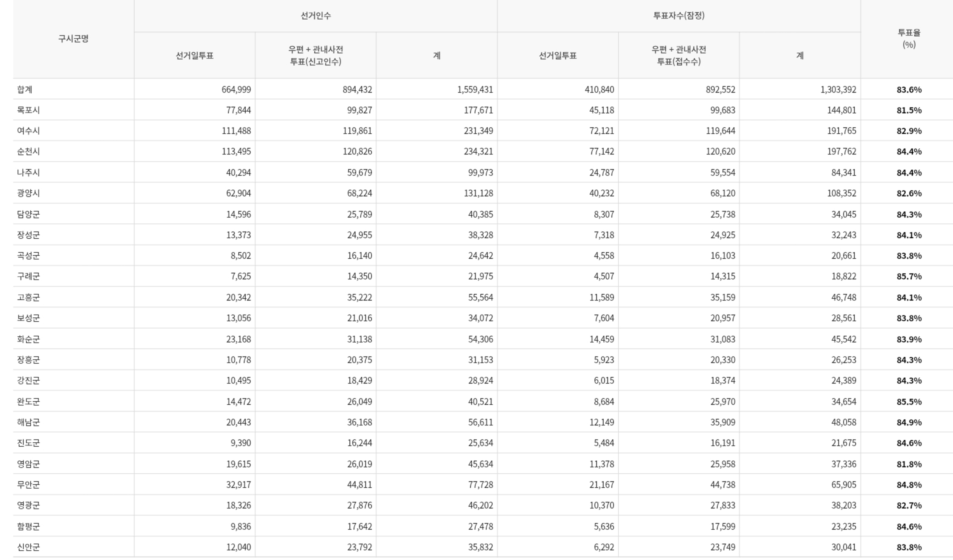The width and height of the screenshot is (953, 560).
Task: Click the 구례군 turnout value 85.7%
Action: tap(909, 276)
